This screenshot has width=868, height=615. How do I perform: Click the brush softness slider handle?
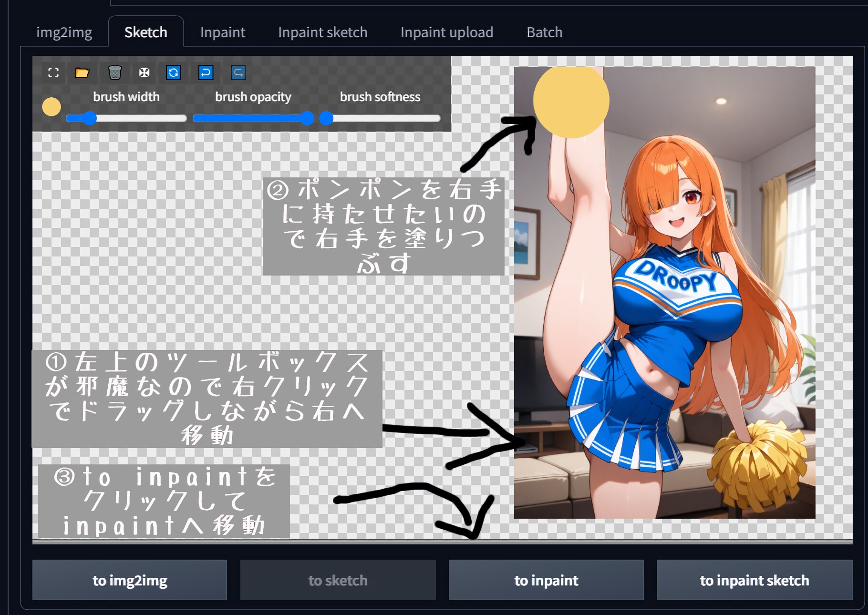[326, 118]
